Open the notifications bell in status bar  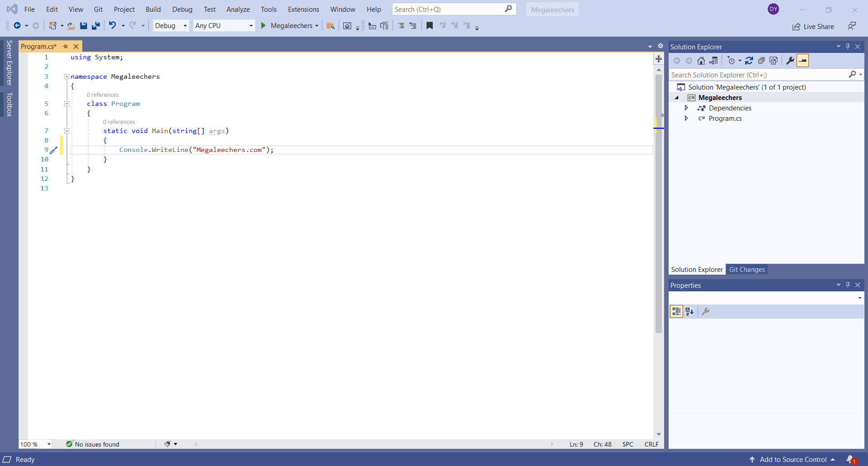click(x=851, y=459)
